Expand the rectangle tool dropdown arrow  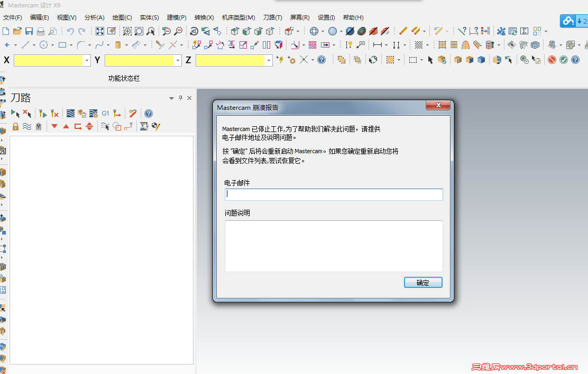[x=71, y=45]
